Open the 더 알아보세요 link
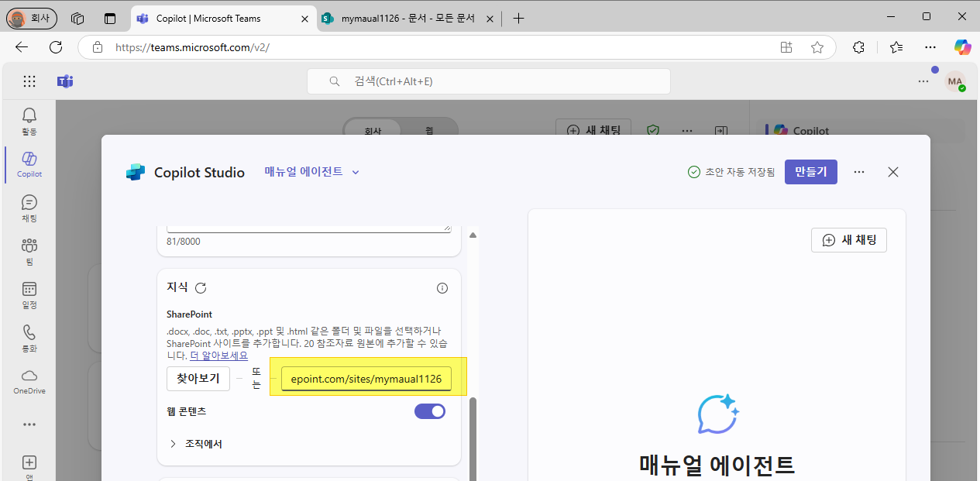The image size is (980, 481). click(x=219, y=356)
